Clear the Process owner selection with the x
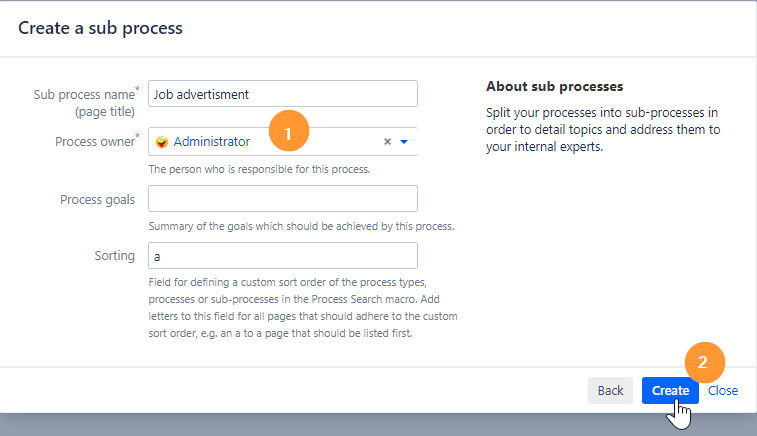 click(388, 142)
